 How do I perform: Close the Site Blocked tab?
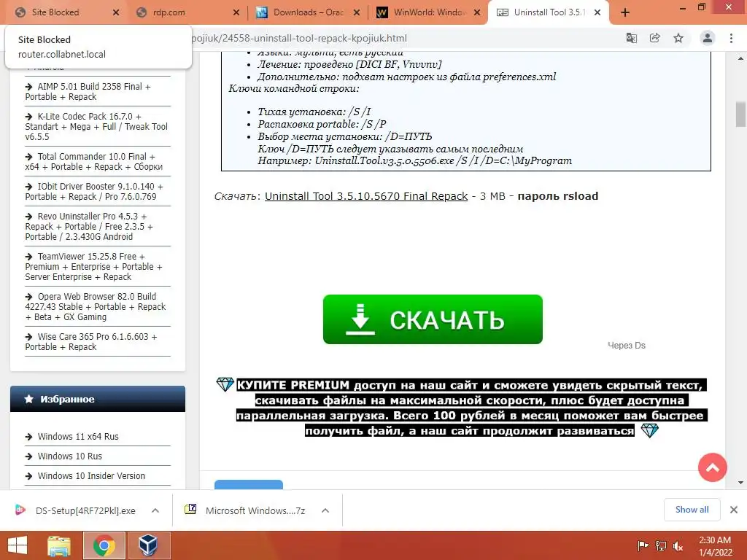point(116,13)
